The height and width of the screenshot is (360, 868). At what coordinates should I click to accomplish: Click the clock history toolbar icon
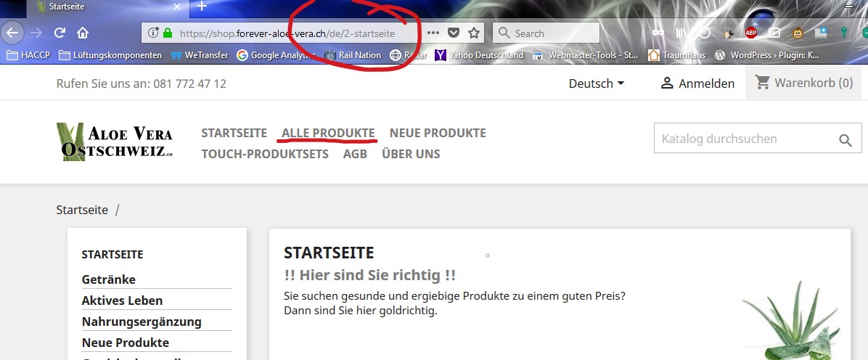tap(705, 33)
